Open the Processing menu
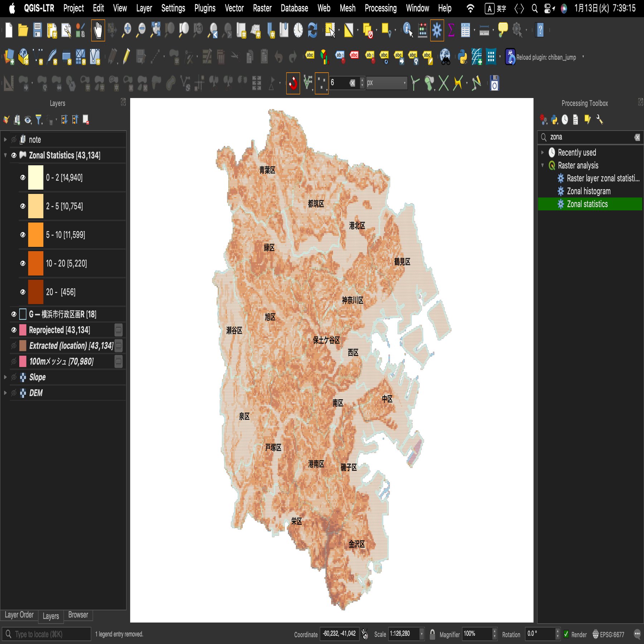 tap(381, 8)
